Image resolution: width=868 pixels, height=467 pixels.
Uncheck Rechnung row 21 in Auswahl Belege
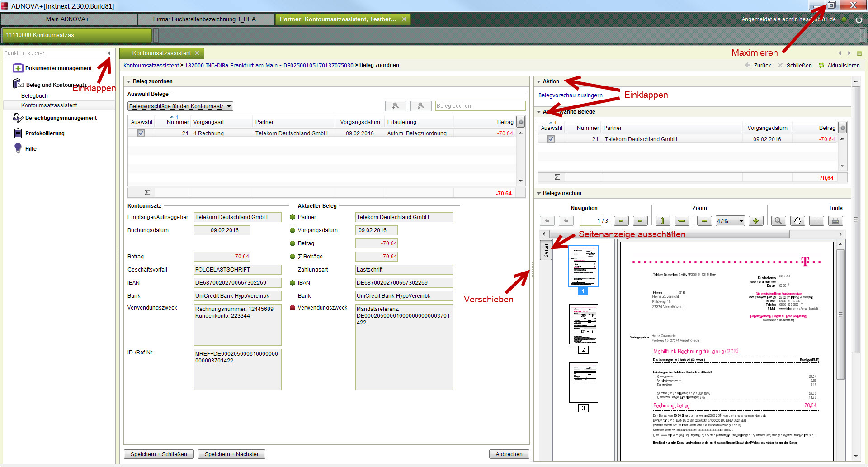[x=141, y=133]
